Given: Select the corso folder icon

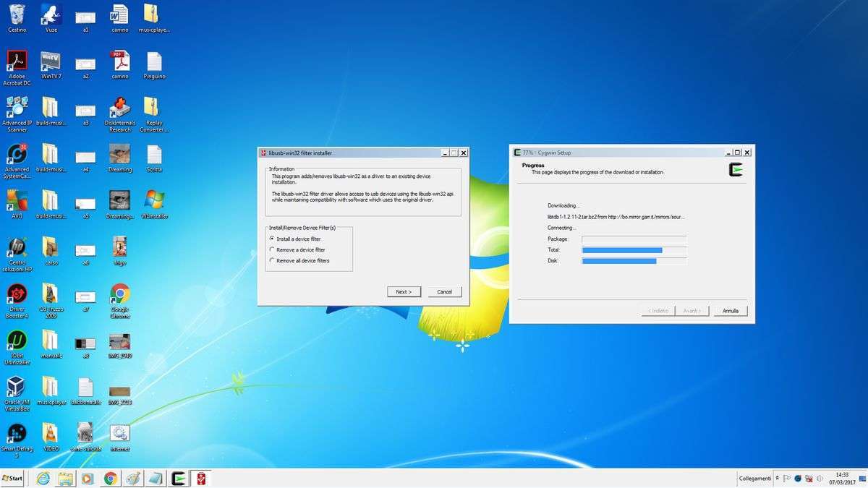Looking at the screenshot, I should (x=51, y=250).
